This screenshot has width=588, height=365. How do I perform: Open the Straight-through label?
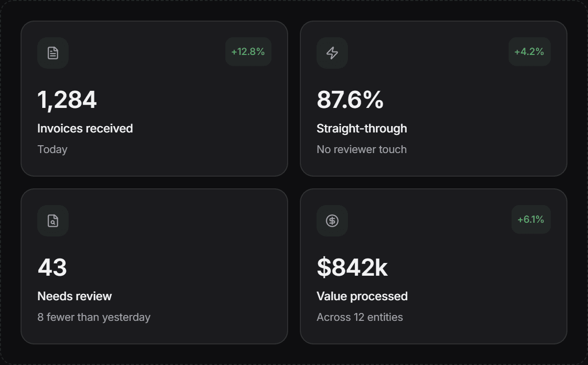362,129
